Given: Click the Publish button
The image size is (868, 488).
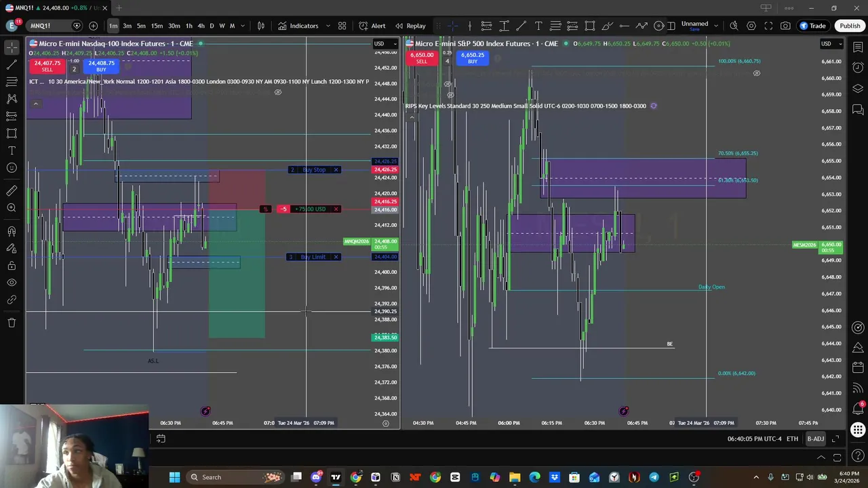Looking at the screenshot, I should [850, 26].
